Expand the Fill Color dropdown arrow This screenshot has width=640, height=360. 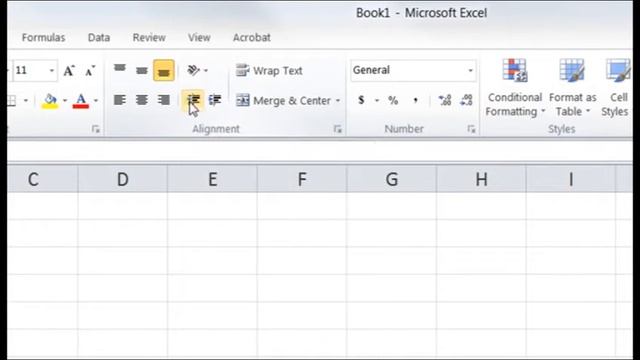(65, 101)
